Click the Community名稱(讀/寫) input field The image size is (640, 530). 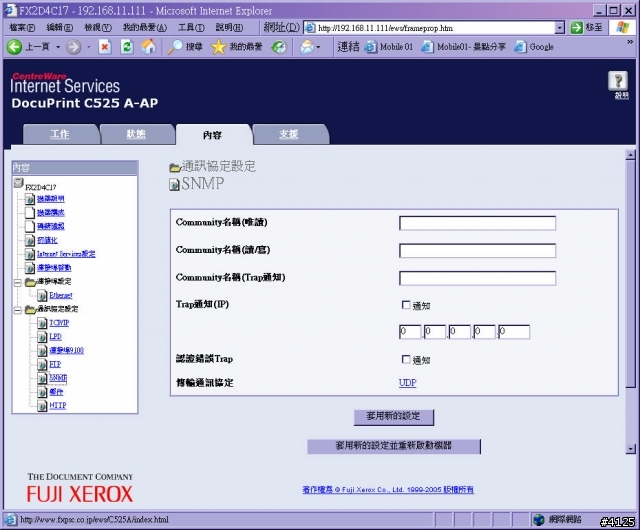[x=477, y=251]
